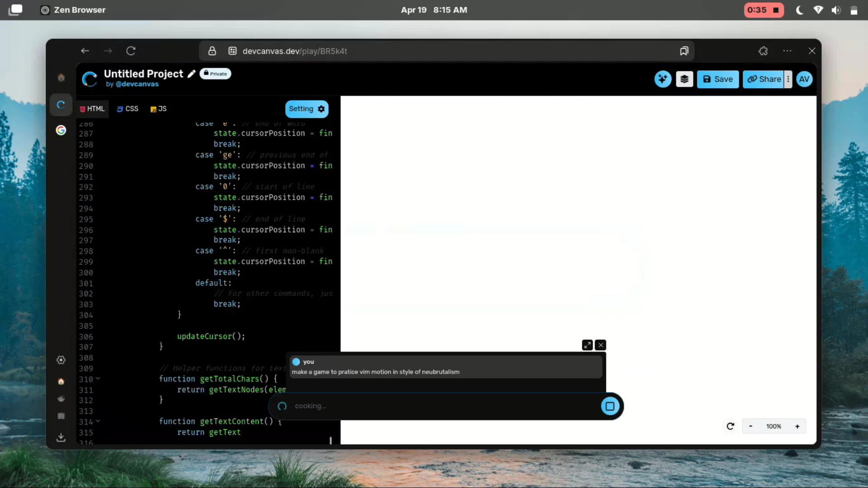
Task: Mute audio via the speaker icon
Action: pos(836,9)
